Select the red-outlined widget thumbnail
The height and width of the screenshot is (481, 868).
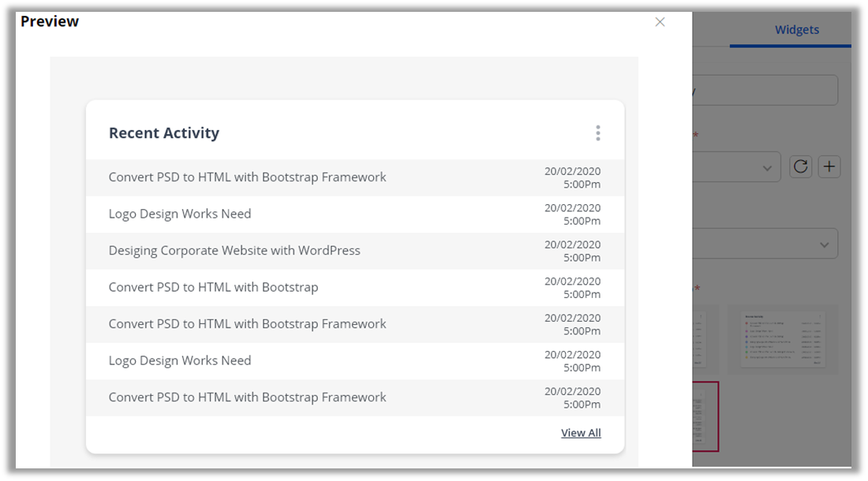click(705, 416)
